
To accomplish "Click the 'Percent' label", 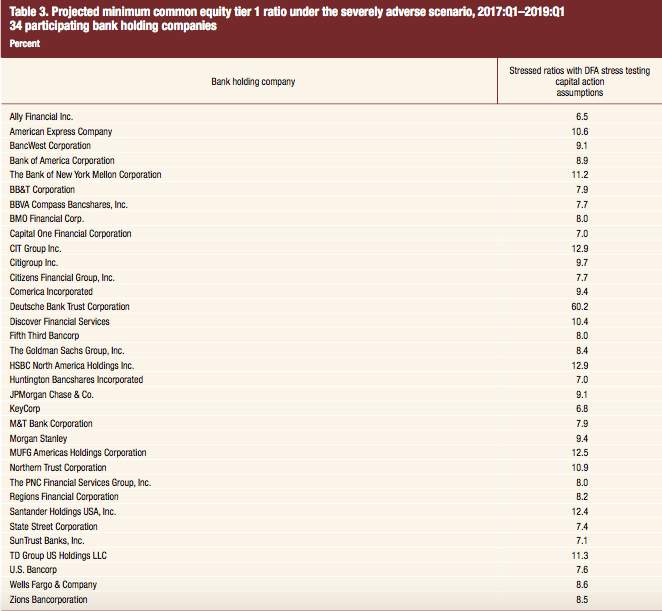I will click(24, 43).
